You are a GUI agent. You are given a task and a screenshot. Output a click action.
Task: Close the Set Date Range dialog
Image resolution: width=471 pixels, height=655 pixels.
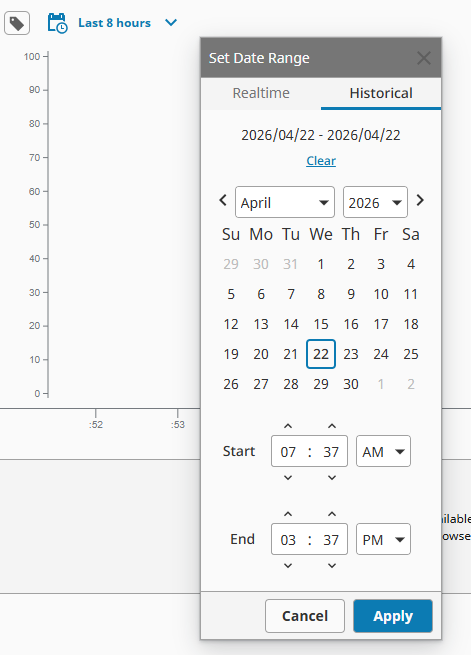[x=424, y=58]
